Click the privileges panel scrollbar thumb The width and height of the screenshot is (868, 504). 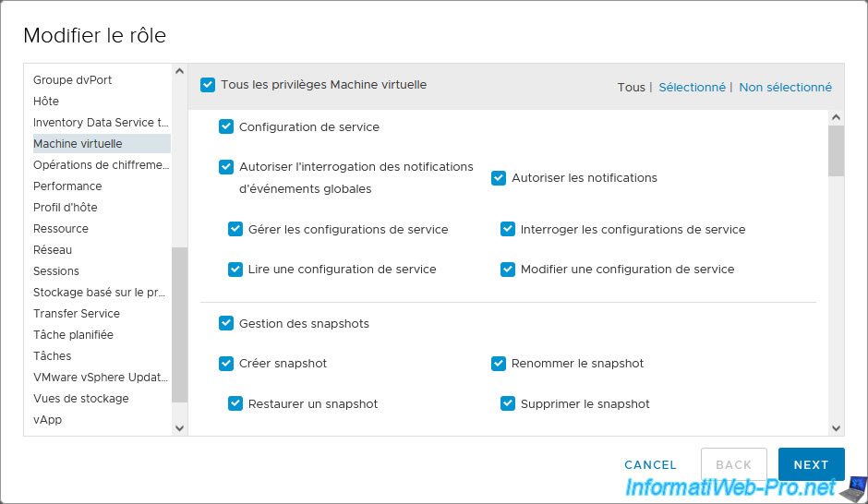click(836, 151)
